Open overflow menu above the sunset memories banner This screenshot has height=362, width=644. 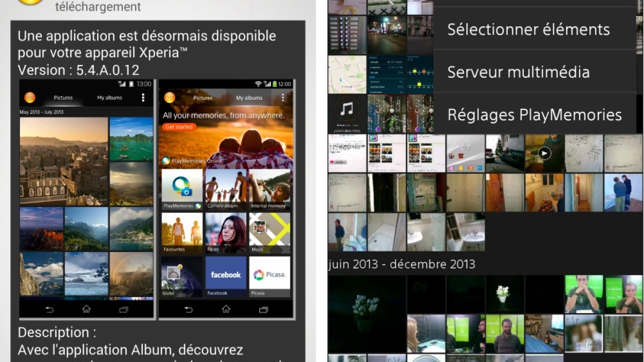coord(283,98)
